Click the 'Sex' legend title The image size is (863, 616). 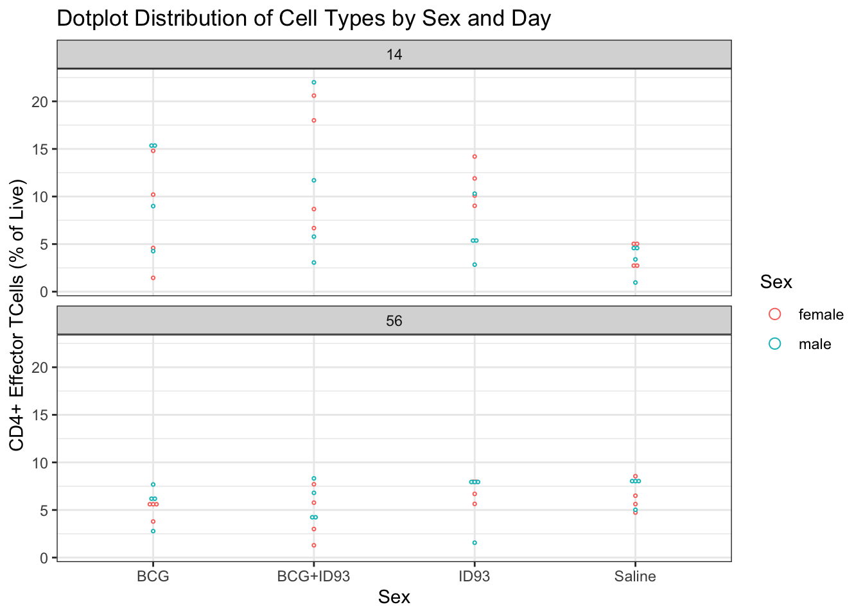[776, 282]
